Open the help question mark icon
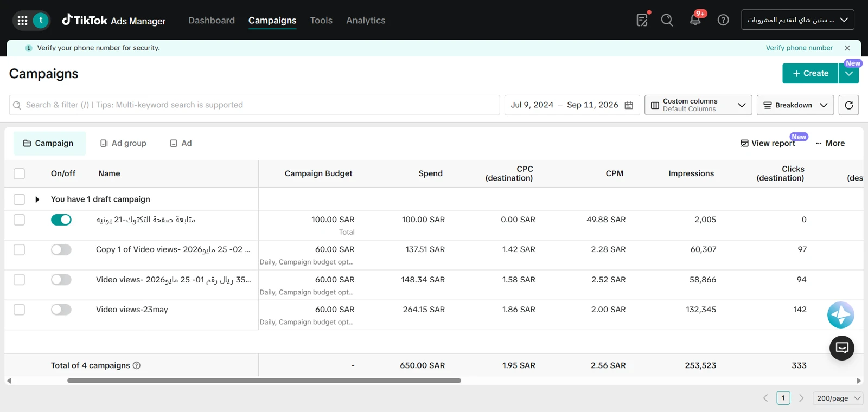This screenshot has height=412, width=868. tap(723, 20)
